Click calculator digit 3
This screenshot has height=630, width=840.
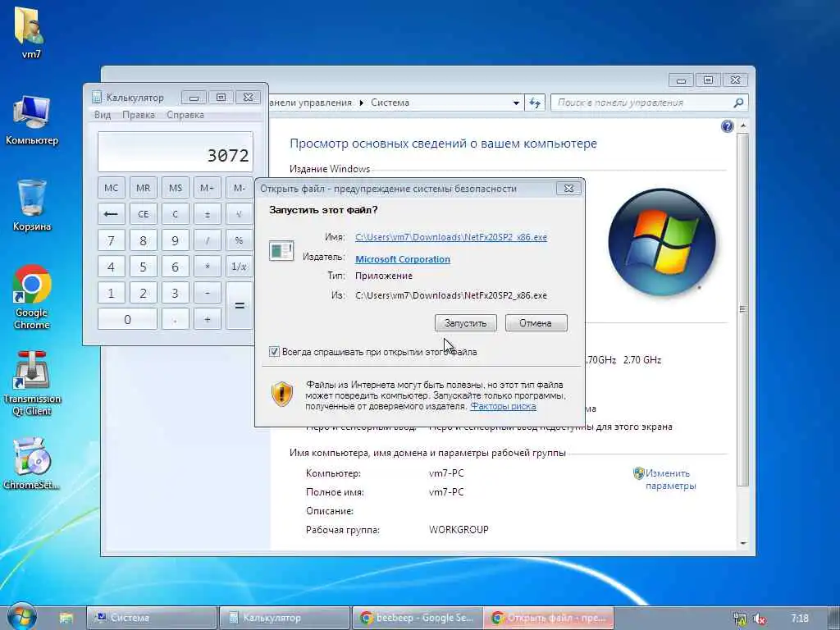[x=176, y=293]
